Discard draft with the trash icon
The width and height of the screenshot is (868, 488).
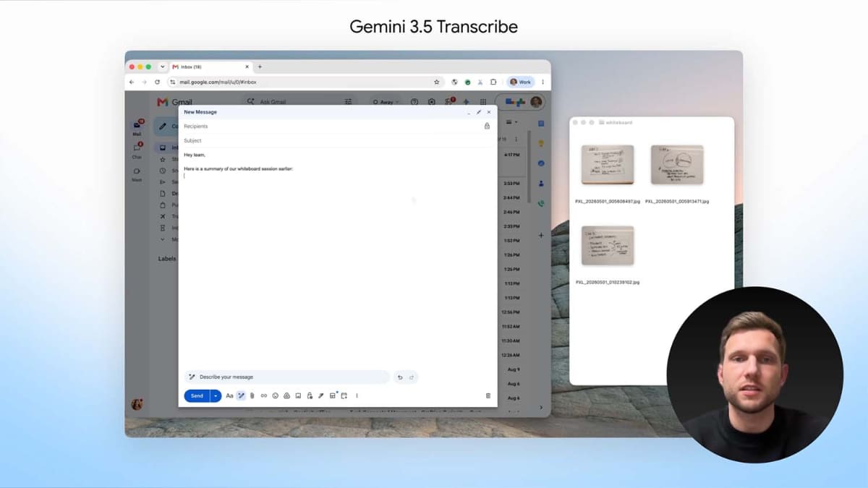click(x=488, y=395)
